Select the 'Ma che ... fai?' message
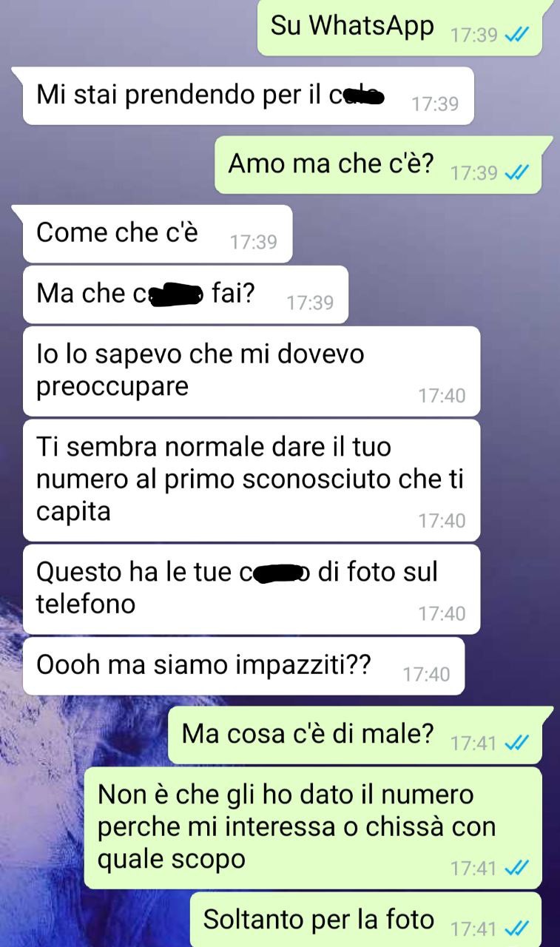 tap(185, 294)
